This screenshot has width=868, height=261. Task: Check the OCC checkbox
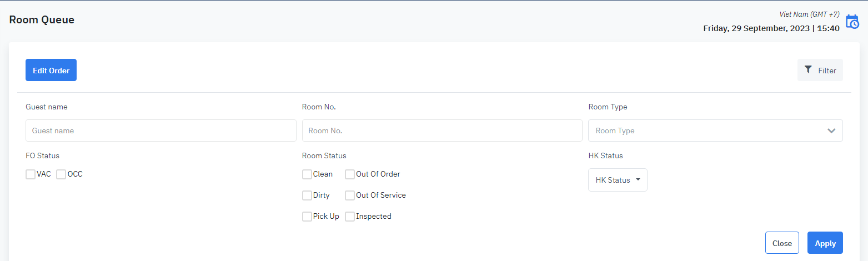coord(61,174)
